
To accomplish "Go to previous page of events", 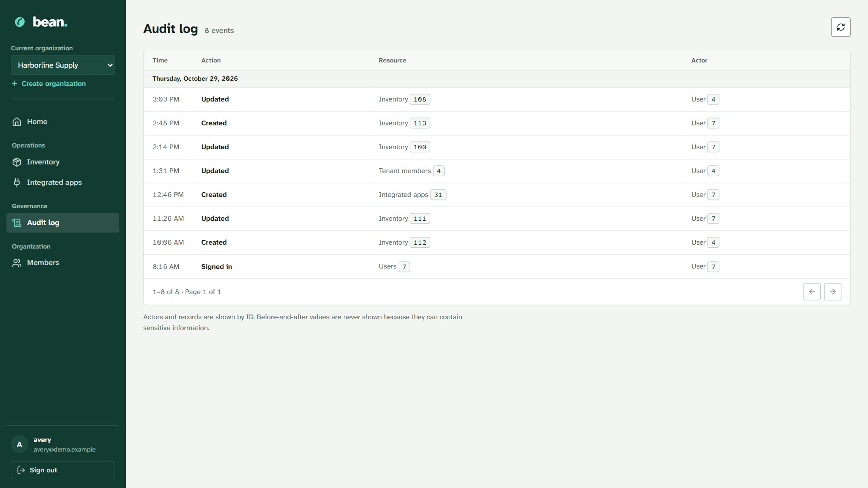I will (x=812, y=292).
